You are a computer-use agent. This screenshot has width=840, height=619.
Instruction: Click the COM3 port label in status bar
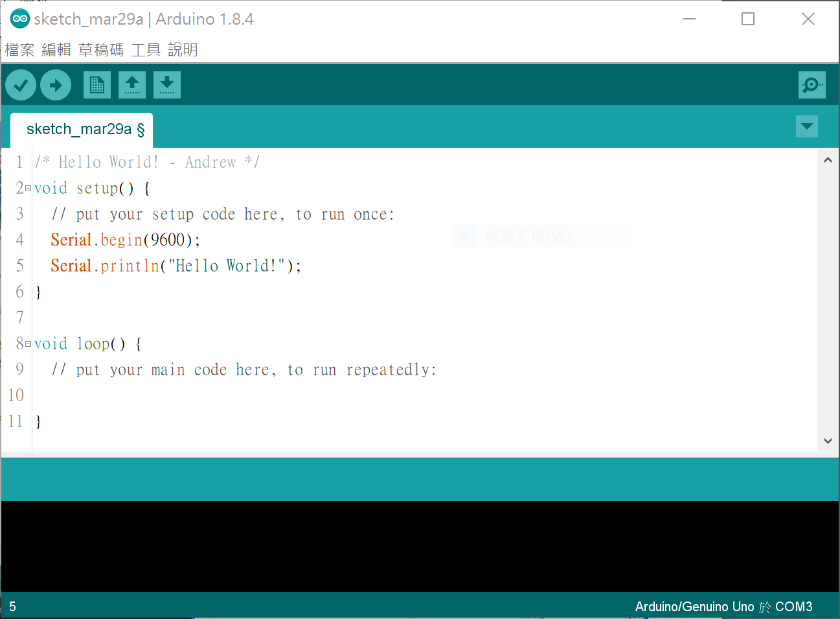[x=795, y=607]
